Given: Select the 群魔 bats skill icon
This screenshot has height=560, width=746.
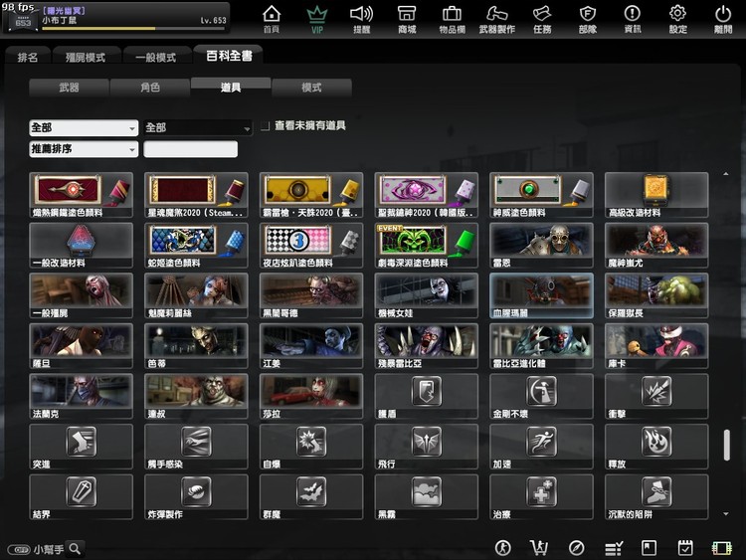Looking at the screenshot, I should 311,491.
